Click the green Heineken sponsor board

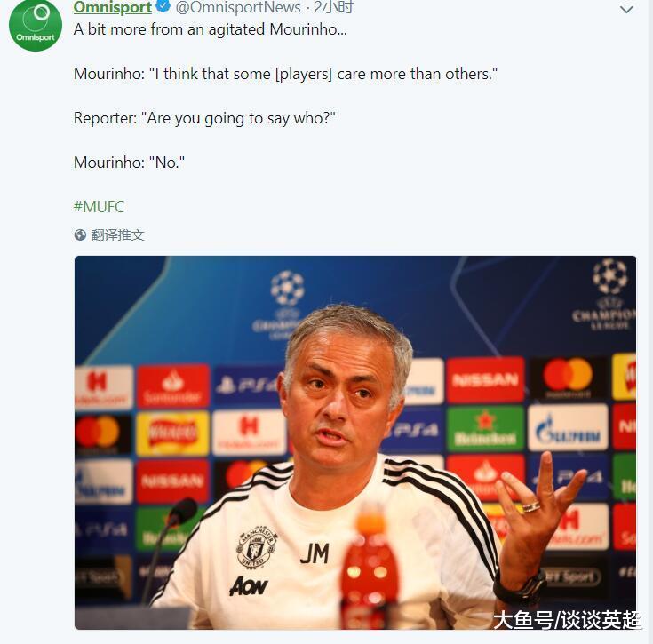[x=485, y=430]
